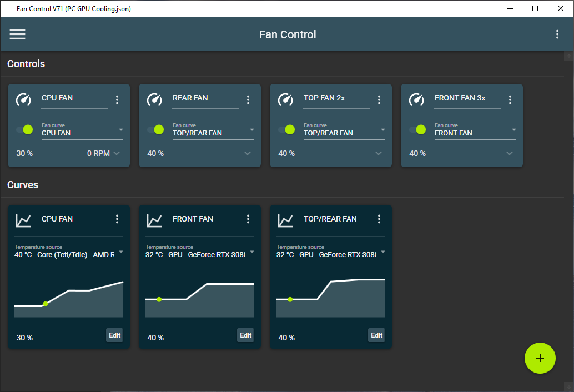Click the FRONT FAN curve graph icon

[154, 220]
